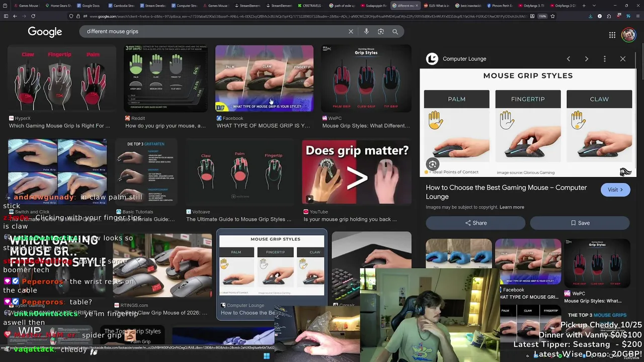Click the Lens icon on preview image
Image resolution: width=644 pixels, height=362 pixels.
(433, 164)
